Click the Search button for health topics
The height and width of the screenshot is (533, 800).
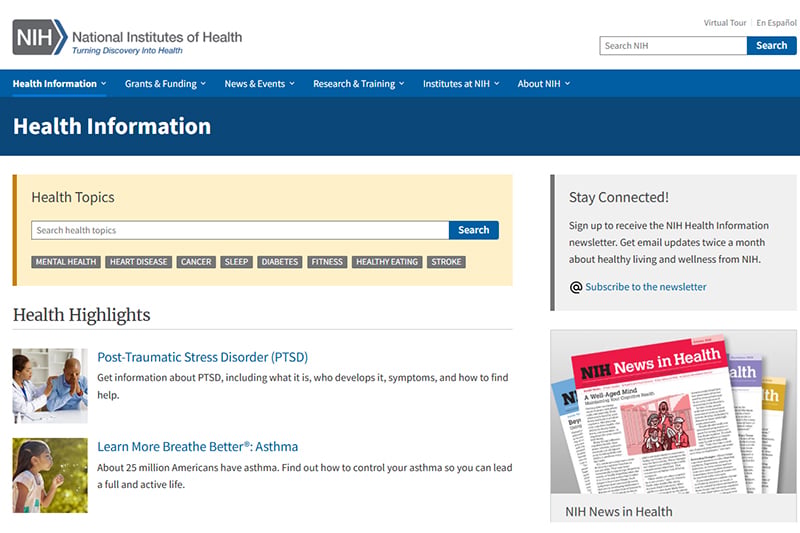[x=473, y=230]
